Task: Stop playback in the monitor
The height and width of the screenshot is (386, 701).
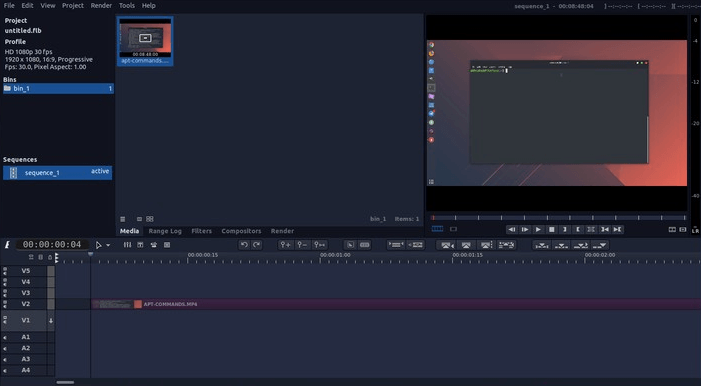Action: pos(552,229)
